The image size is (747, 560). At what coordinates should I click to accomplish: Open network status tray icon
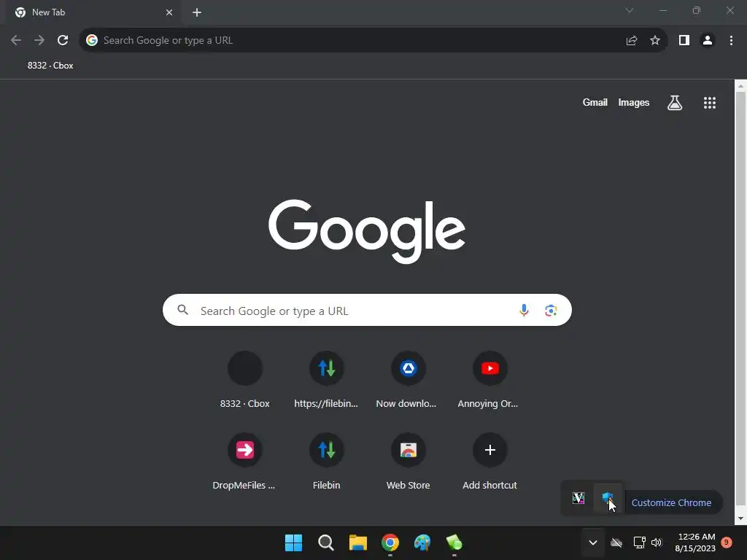point(639,542)
